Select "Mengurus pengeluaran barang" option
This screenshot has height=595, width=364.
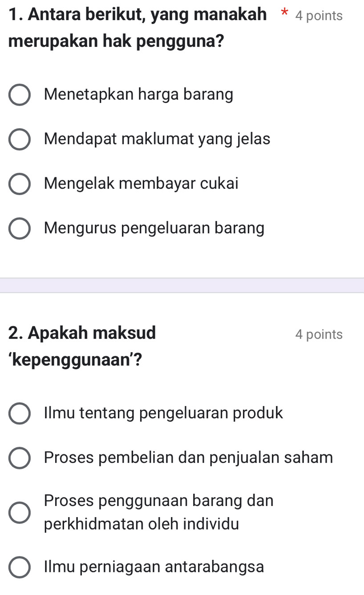[x=19, y=228]
